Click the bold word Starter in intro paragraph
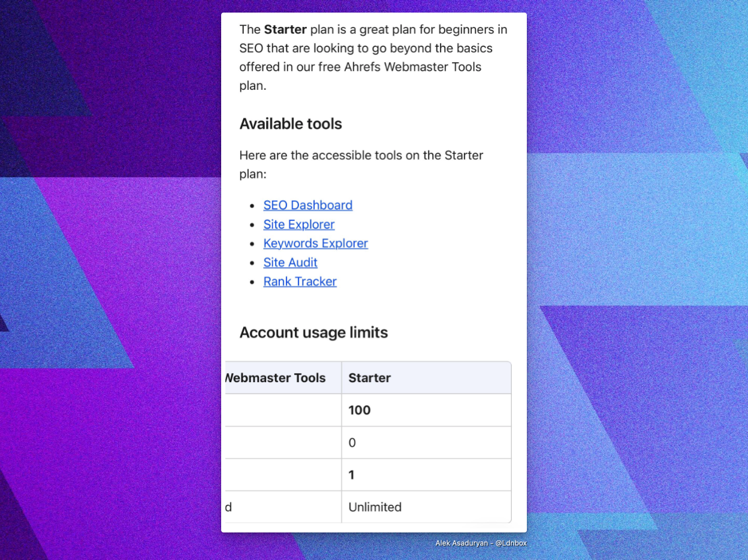 (x=285, y=29)
